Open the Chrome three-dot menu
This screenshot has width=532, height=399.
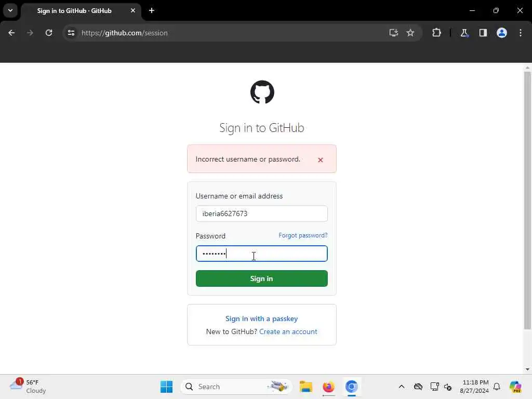coord(521,33)
